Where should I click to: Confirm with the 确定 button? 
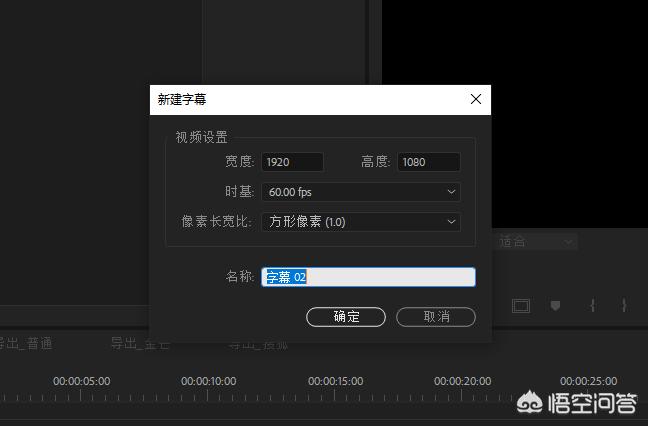click(x=346, y=317)
